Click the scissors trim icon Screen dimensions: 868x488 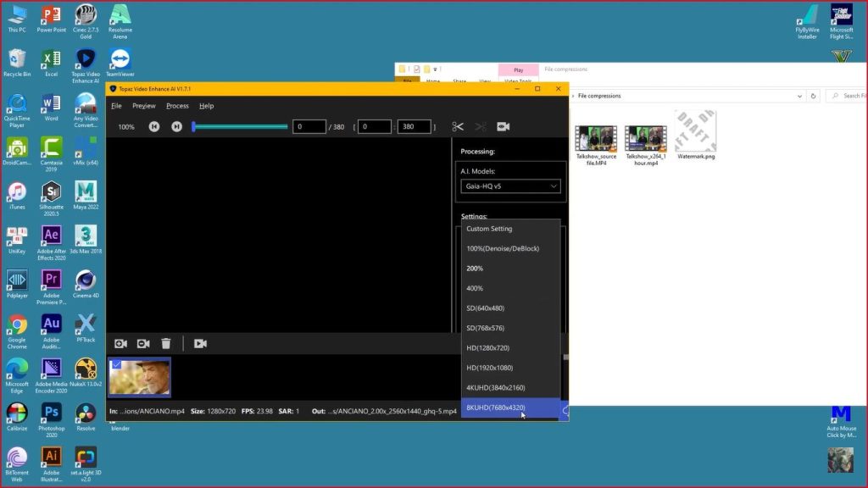458,127
